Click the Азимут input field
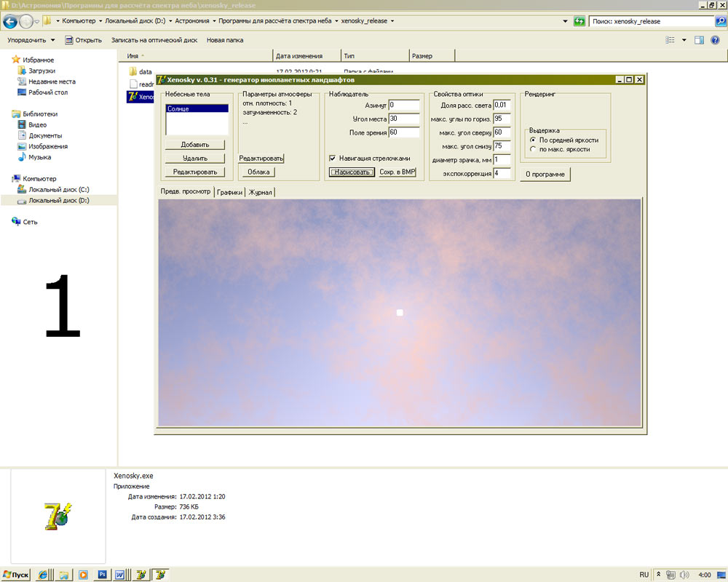The height and width of the screenshot is (582, 728). click(x=404, y=105)
